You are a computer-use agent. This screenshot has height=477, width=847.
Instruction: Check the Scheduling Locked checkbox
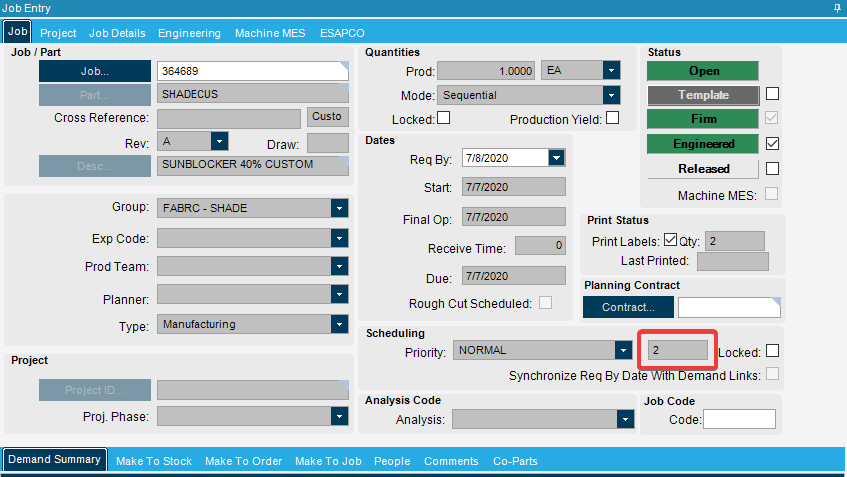pos(772,351)
